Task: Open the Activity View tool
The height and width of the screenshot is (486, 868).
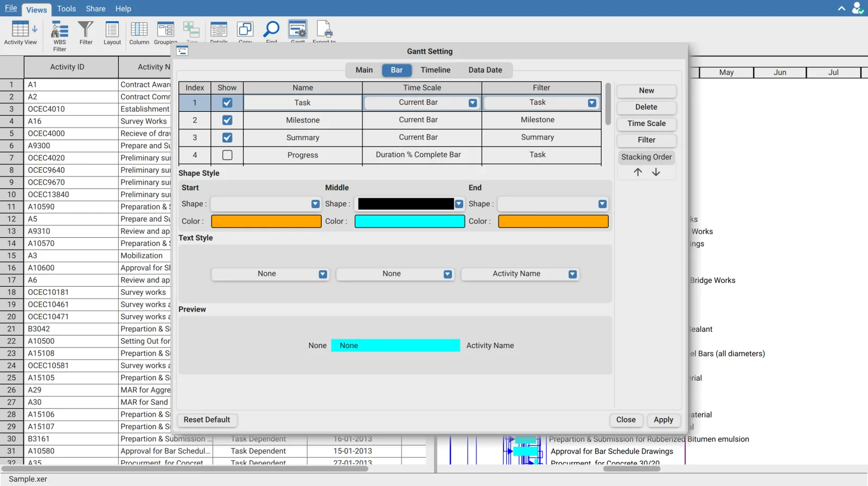Action: [21, 33]
